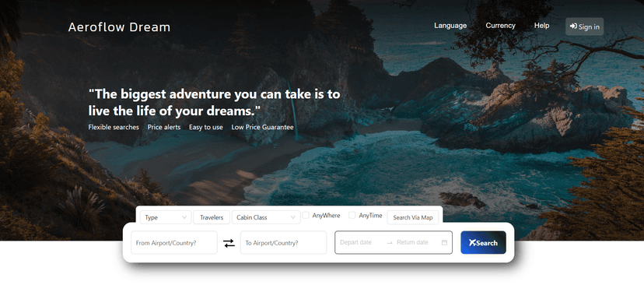
Task: Open the Cabin Class dropdown
Action: [266, 217]
